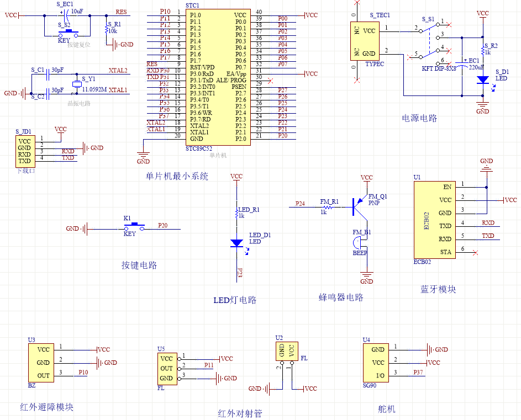The image size is (521, 420).
Task: Click the P10 net label on U3 OUT
Action: coord(83,372)
